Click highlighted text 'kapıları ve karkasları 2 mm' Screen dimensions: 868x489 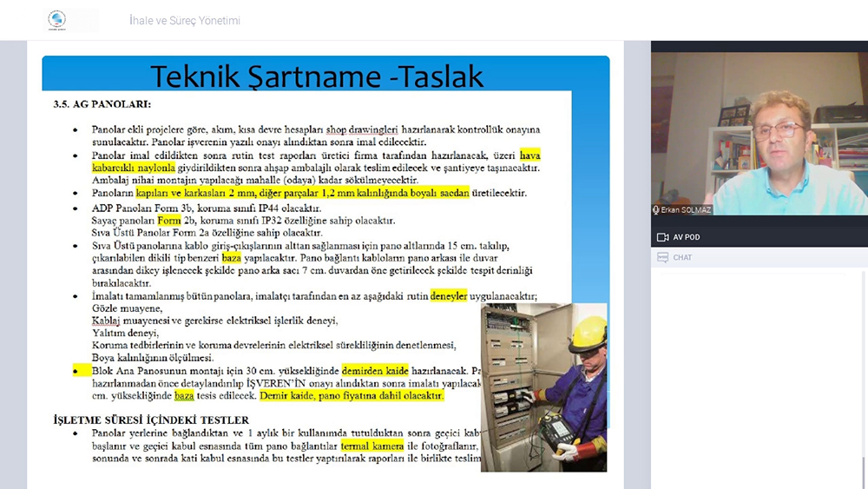196,193
